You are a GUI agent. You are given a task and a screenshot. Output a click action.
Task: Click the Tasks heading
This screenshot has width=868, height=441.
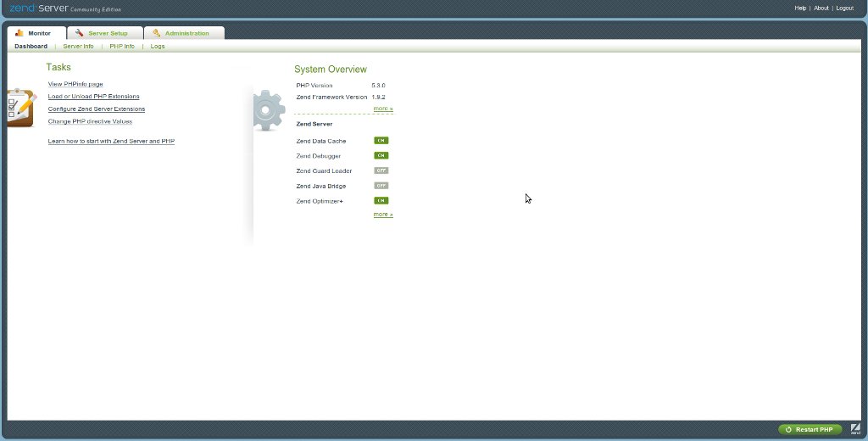click(58, 67)
